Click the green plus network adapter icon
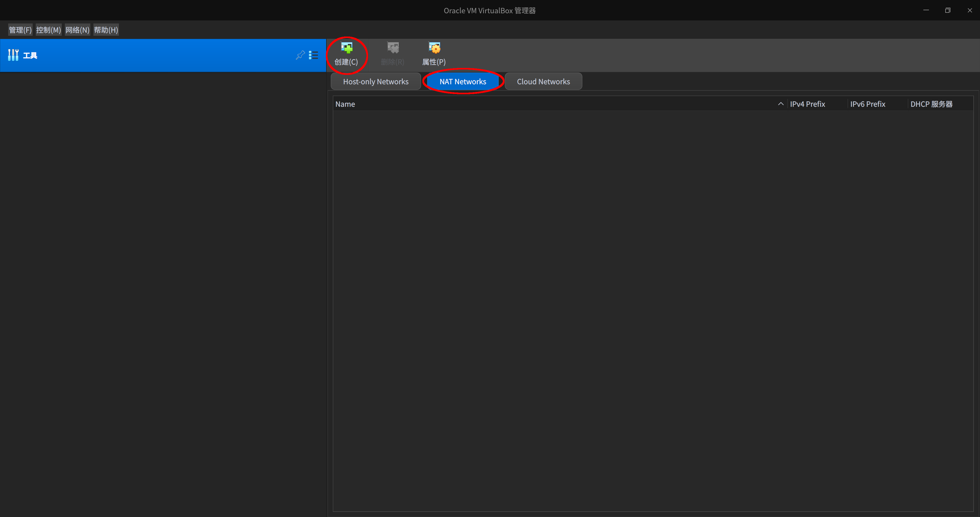Screen dimensions: 980x517 (x=347, y=48)
